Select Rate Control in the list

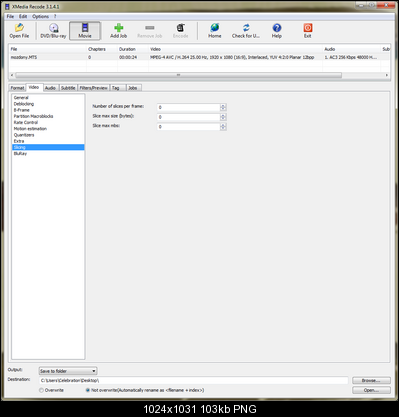pyautogui.click(x=48, y=122)
